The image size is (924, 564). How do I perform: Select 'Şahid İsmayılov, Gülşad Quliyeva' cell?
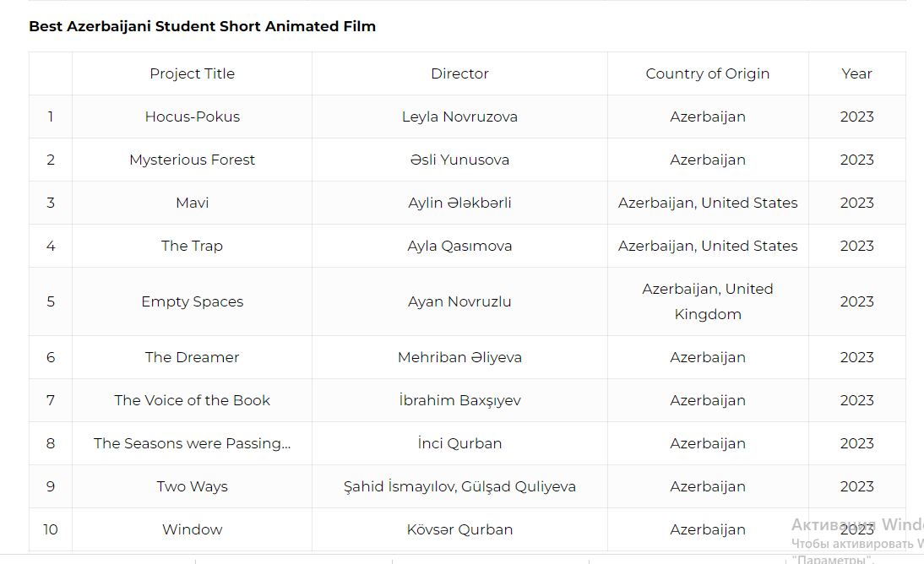[x=459, y=486]
